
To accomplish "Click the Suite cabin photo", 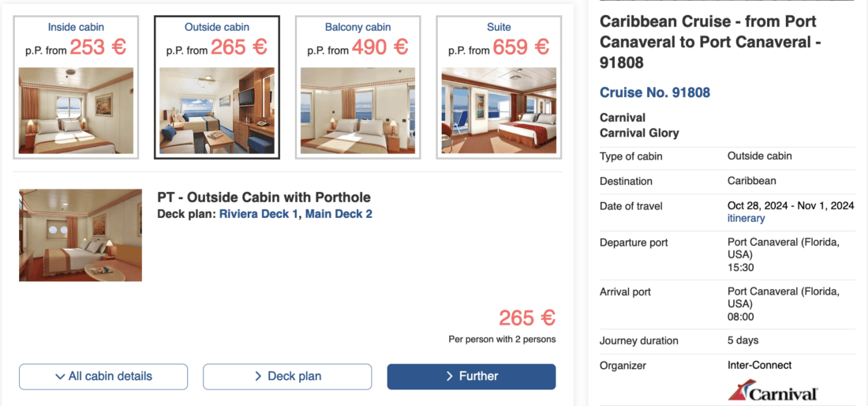I will pyautogui.click(x=499, y=111).
